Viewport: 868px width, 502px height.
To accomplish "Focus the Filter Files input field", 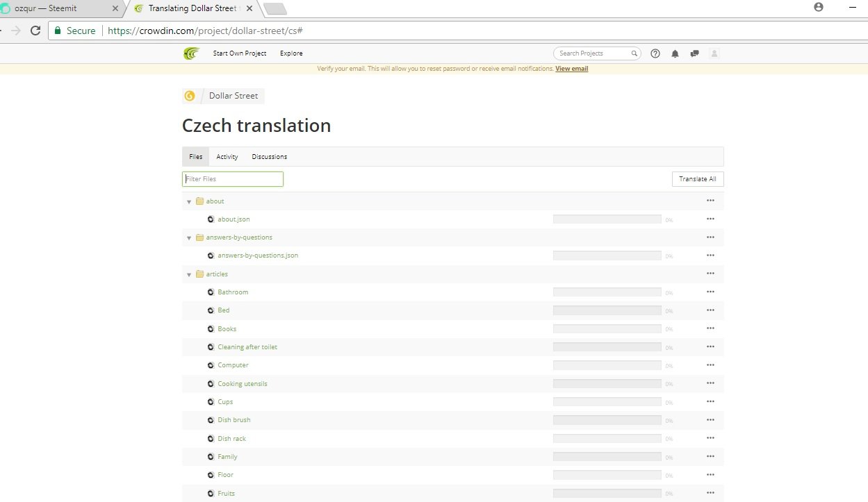I will point(233,179).
